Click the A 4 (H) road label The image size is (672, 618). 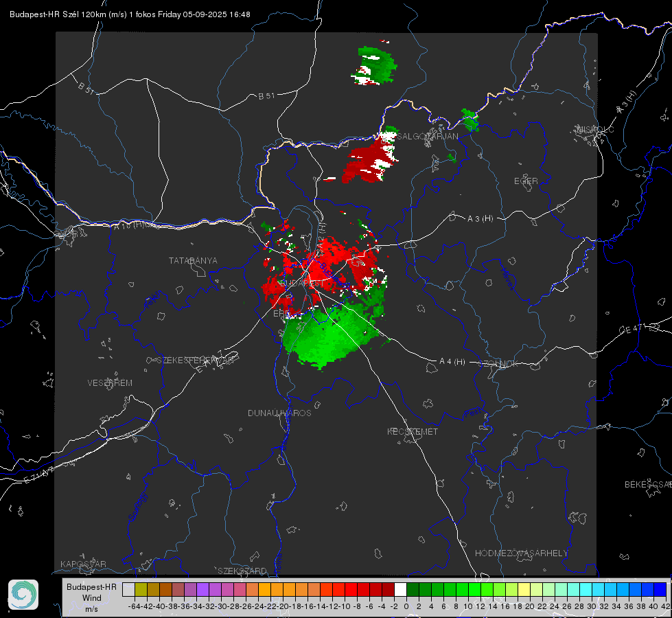[x=452, y=362]
